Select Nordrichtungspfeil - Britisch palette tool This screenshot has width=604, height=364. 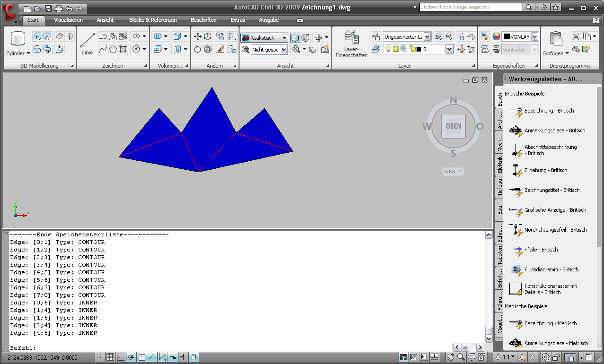click(549, 230)
